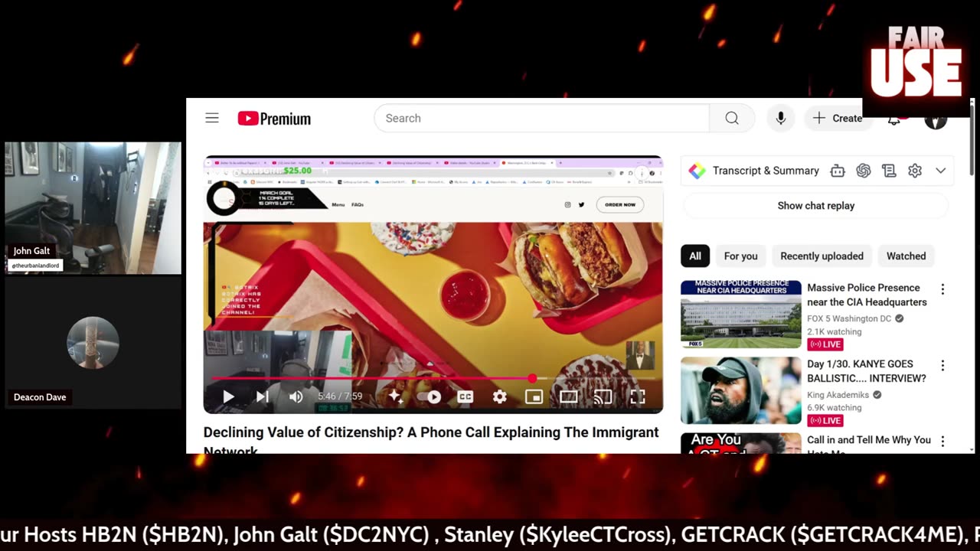This screenshot has width=980, height=551.
Task: Click the video progress bar scrubber
Action: 532,378
